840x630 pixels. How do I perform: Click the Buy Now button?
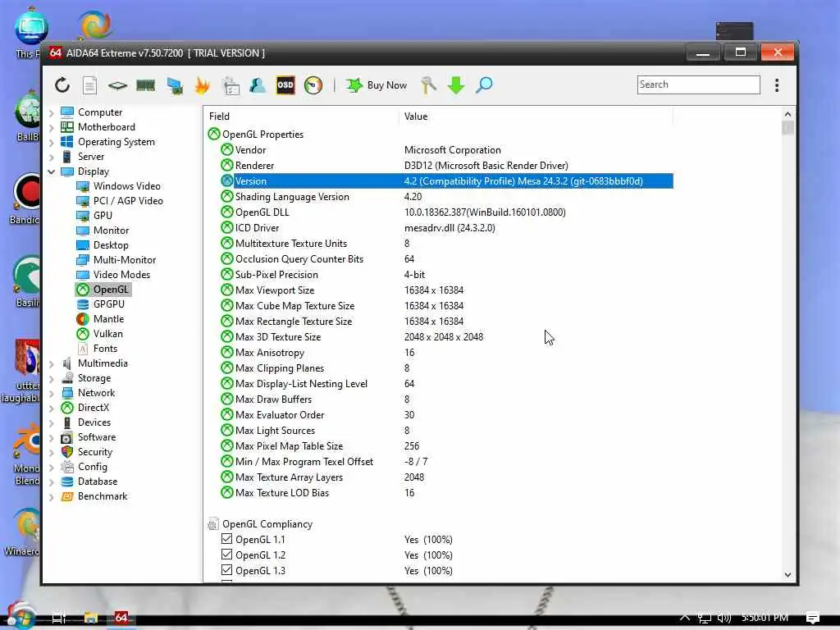tap(376, 85)
